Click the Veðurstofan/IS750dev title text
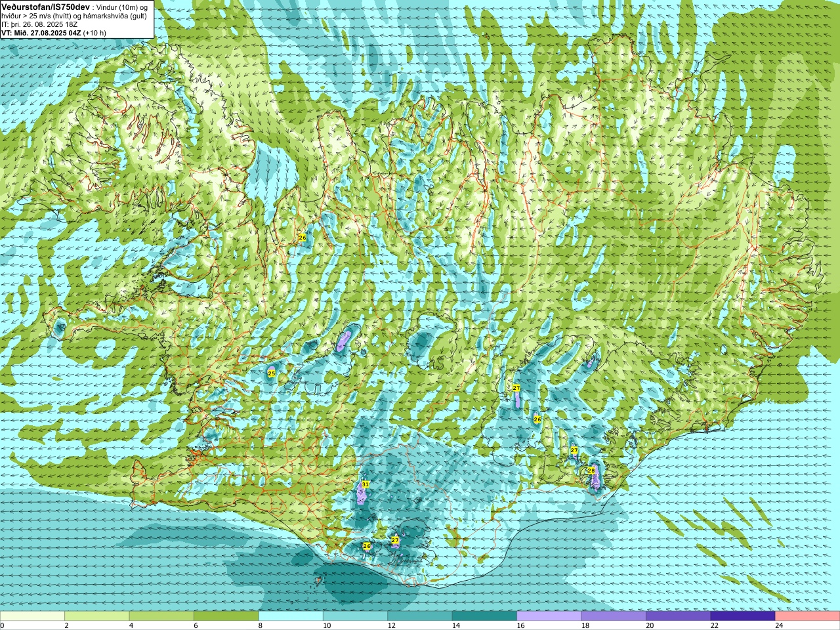Screen dimensions: 840x630 coord(46,6)
